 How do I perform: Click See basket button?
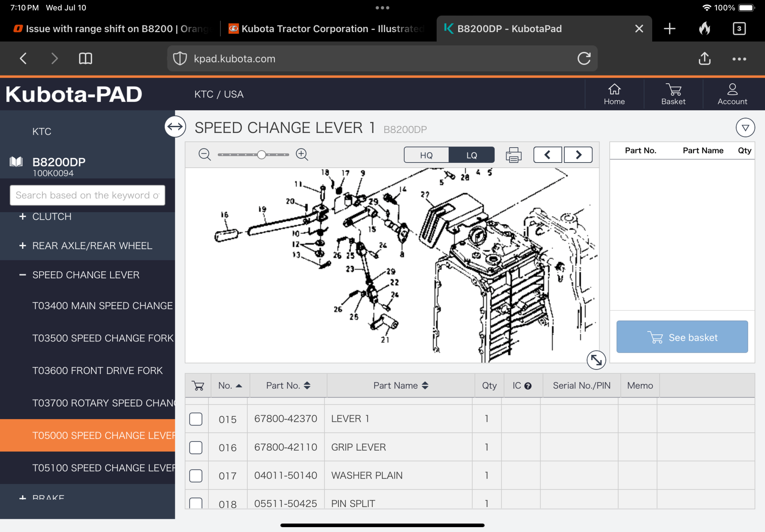[x=682, y=337]
